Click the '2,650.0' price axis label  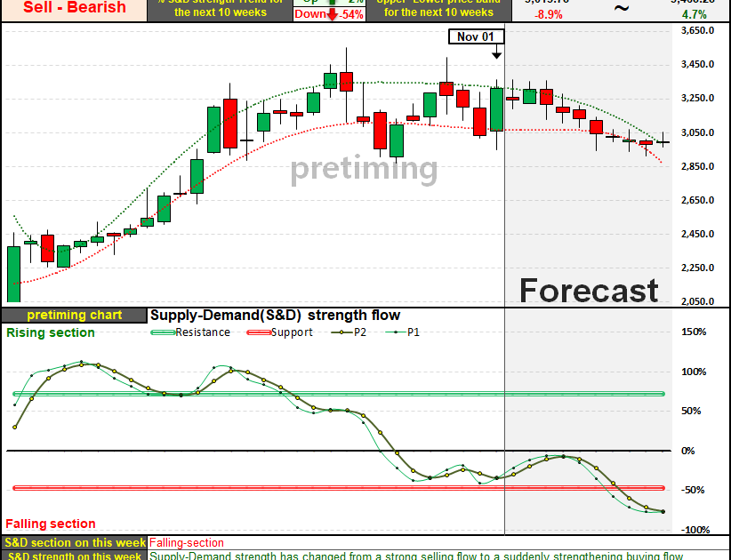(x=697, y=200)
